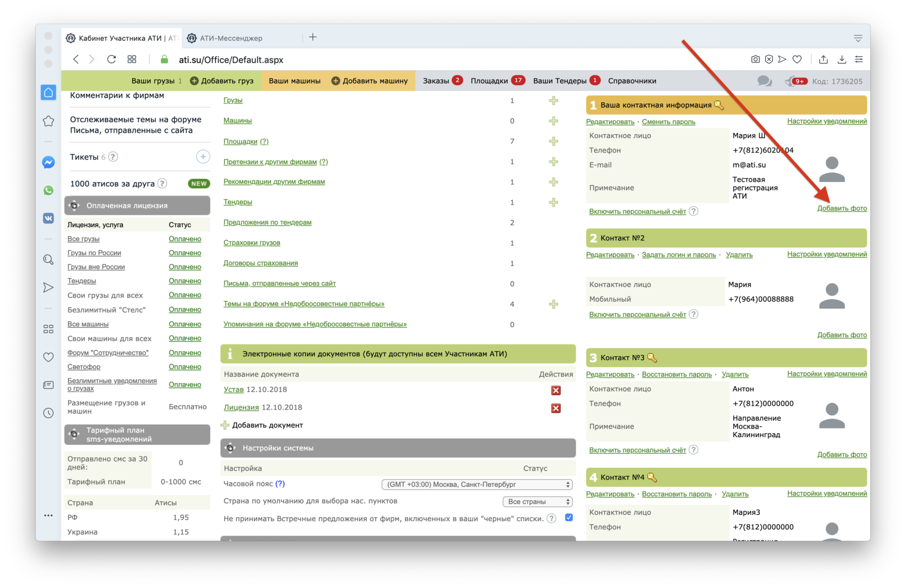The image size is (906, 588).
Task: Open the tab list menu at top right
Action: click(858, 38)
